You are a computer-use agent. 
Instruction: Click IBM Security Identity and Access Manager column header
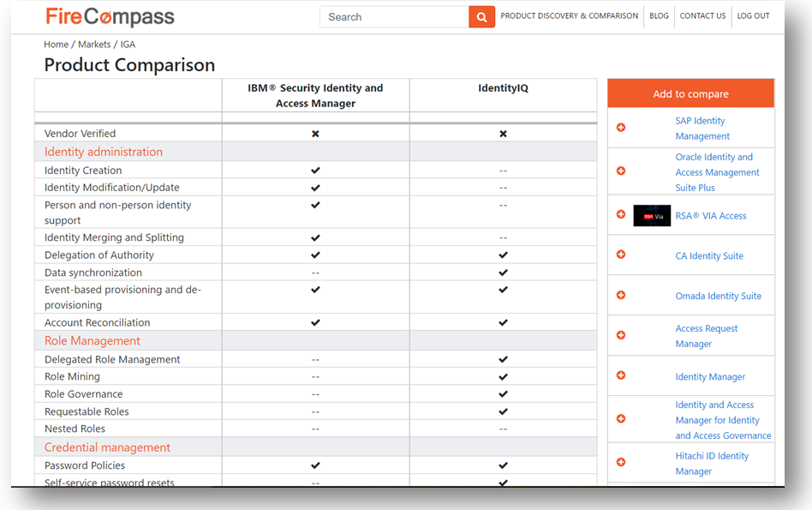315,95
